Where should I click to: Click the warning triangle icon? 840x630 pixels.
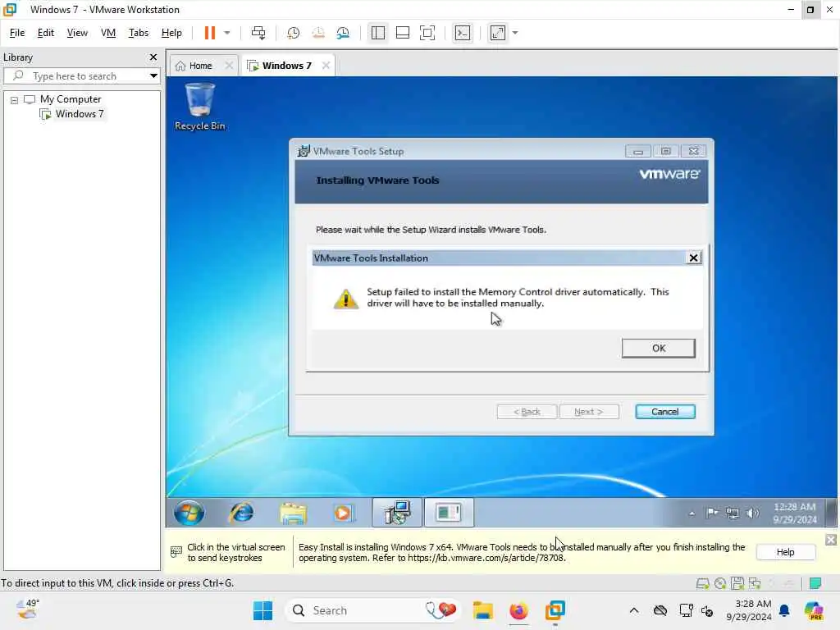coord(346,299)
